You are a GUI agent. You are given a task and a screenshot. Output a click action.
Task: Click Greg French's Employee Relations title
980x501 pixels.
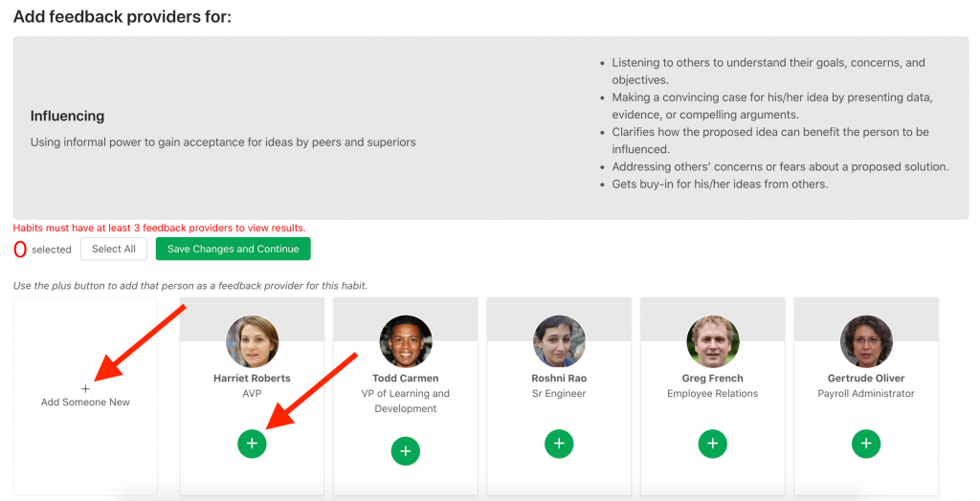(x=713, y=394)
